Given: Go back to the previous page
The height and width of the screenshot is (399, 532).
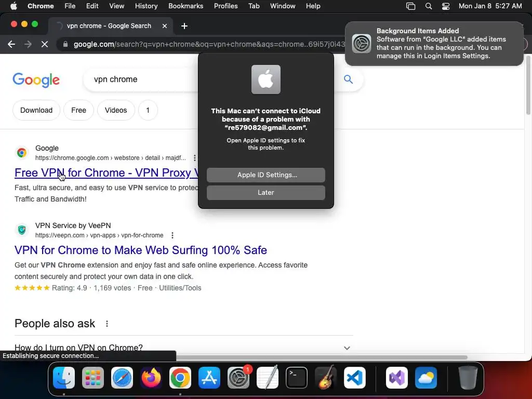Looking at the screenshot, I should pos(11,44).
